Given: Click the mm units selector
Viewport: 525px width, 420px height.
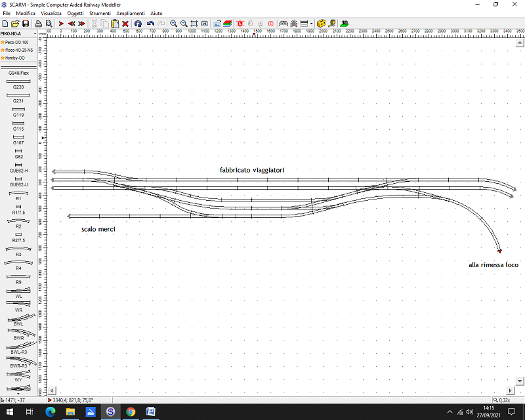Looking at the screenshot, I should click(x=42, y=33).
